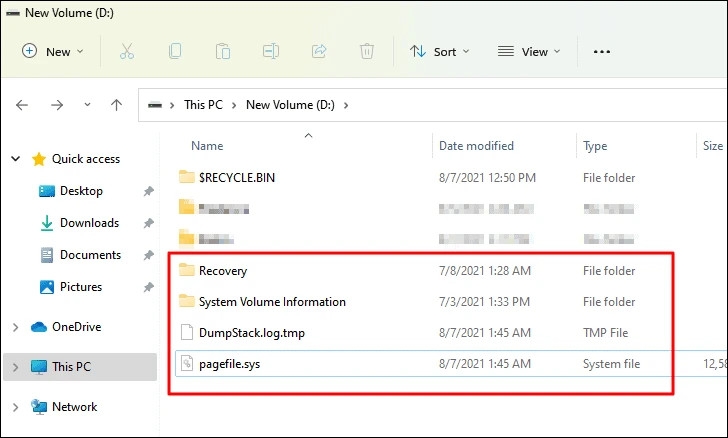Click the Recovery folder icon

pos(187,270)
